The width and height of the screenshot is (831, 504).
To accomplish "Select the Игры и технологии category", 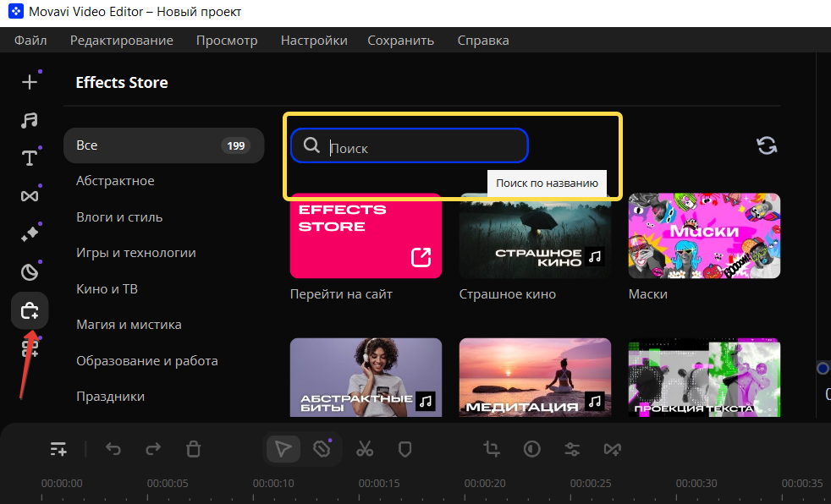I will (x=136, y=253).
